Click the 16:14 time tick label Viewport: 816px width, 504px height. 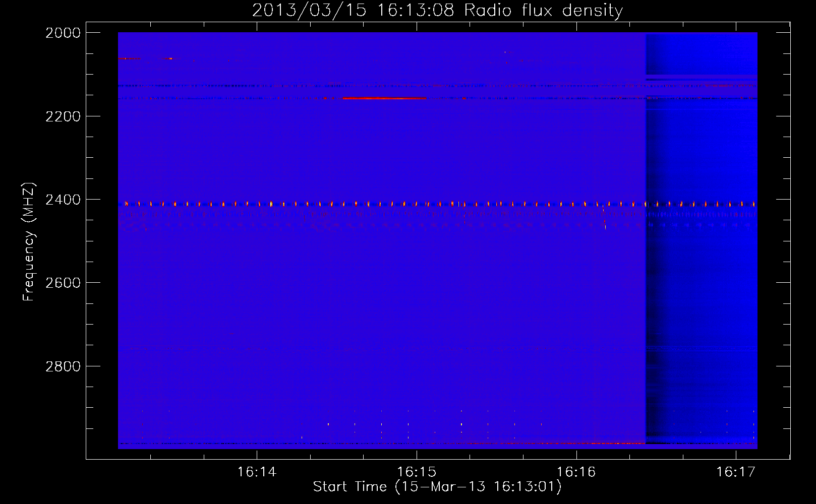[257, 472]
